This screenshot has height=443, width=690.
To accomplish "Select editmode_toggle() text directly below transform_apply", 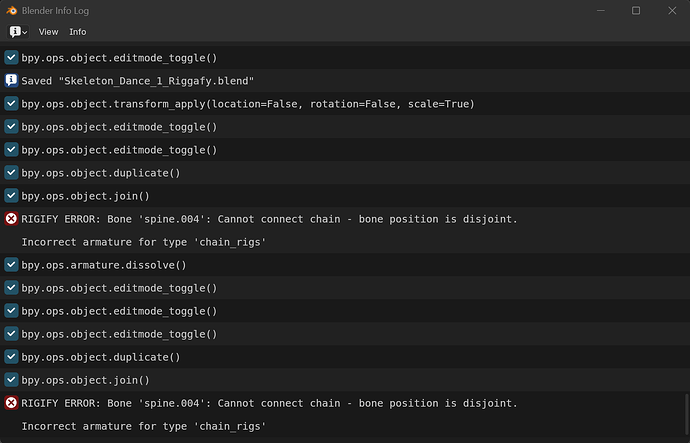I will [x=119, y=127].
